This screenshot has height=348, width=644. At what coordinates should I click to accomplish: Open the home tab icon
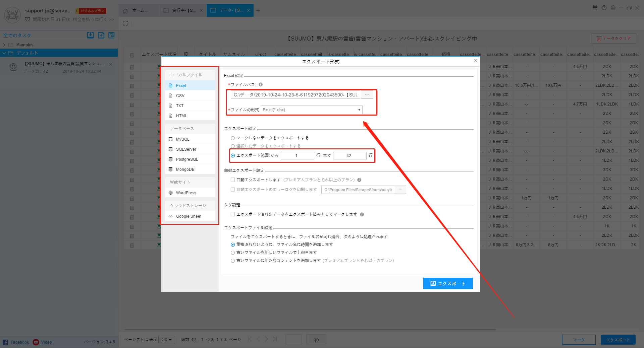[125, 11]
